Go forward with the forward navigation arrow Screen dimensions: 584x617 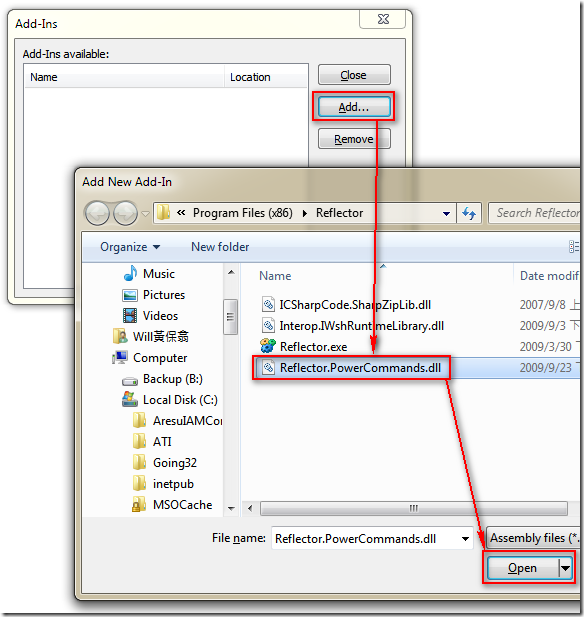[x=126, y=213]
